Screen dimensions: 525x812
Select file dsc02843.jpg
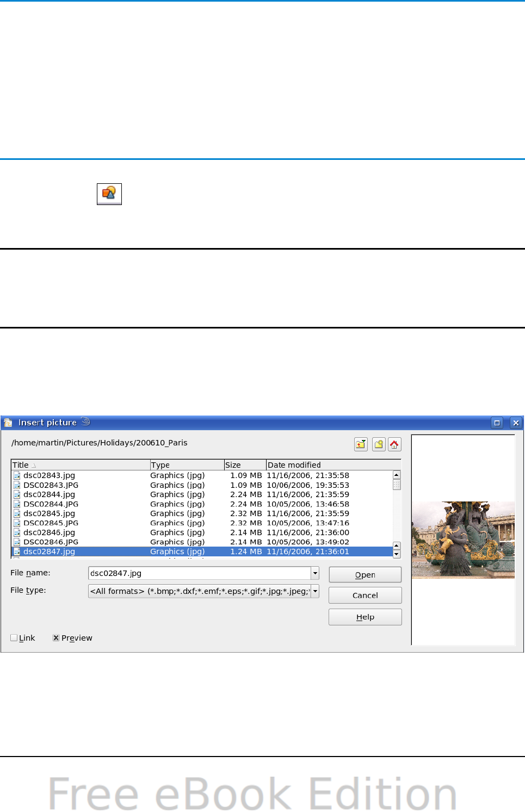pos(49,475)
